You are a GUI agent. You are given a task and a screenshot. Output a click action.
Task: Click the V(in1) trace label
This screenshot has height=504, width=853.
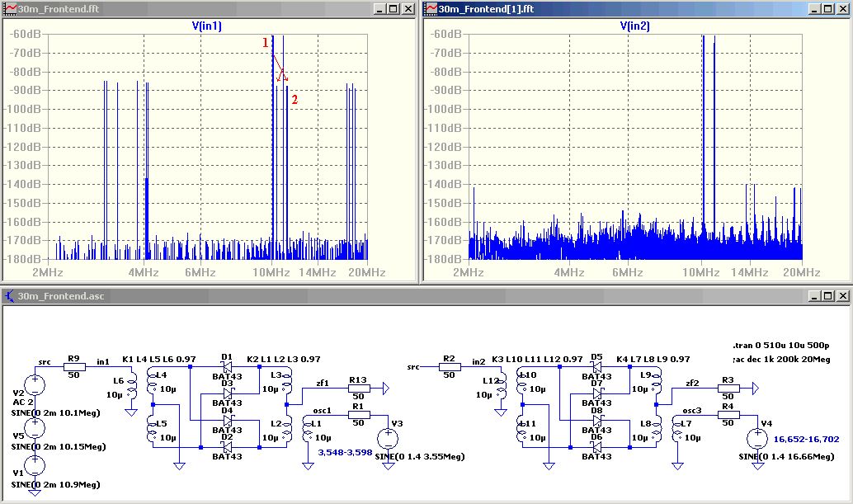click(206, 26)
